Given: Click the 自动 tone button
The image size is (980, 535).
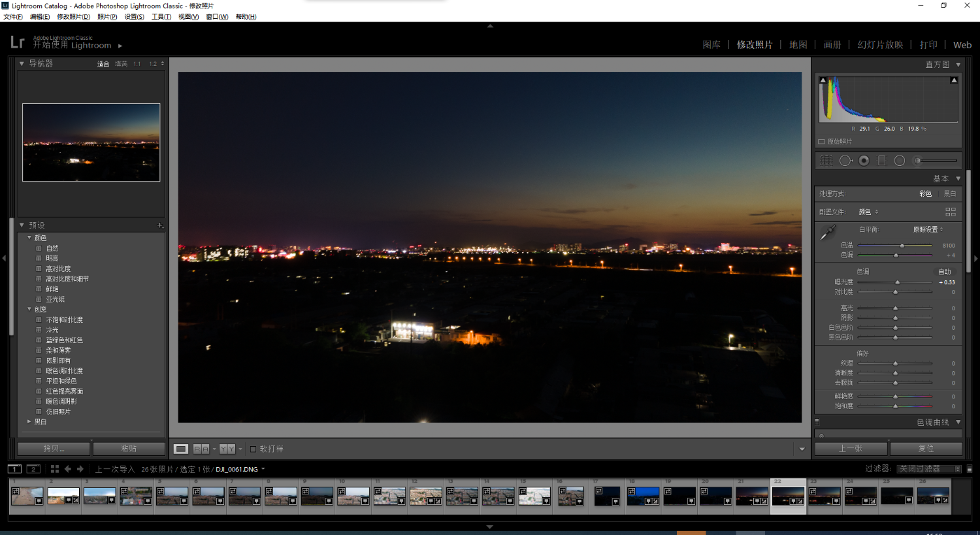Looking at the screenshot, I should pyautogui.click(x=945, y=272).
